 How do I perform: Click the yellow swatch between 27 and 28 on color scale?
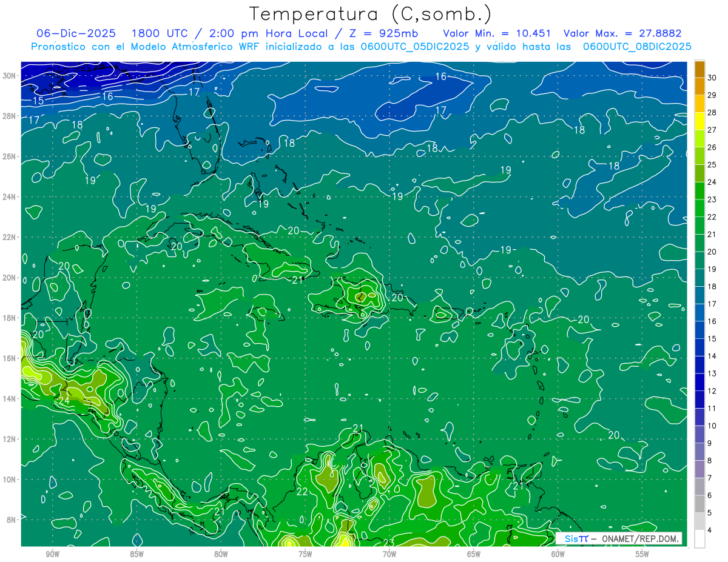click(x=699, y=121)
